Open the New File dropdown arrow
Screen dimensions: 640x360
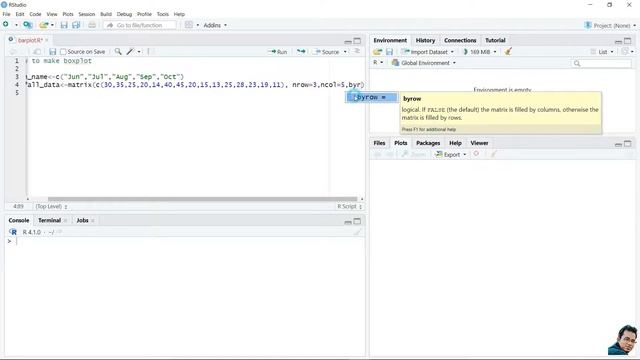pos(16,25)
